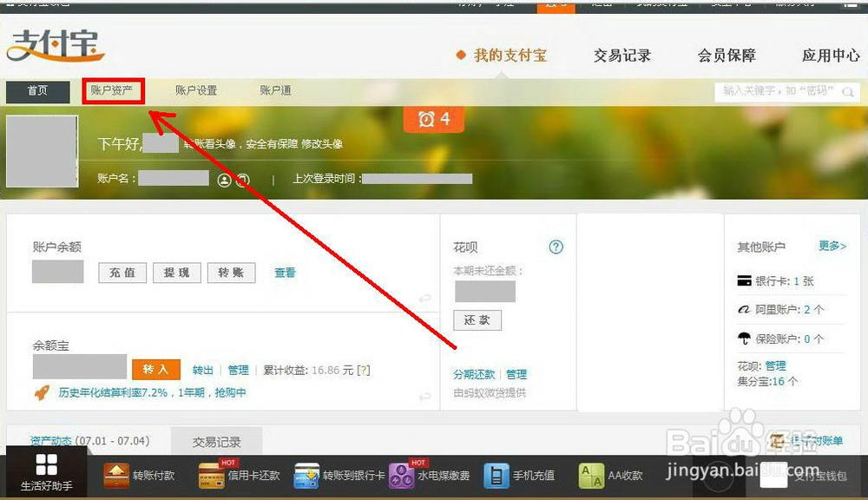Click the insurance umbrella icon

coord(745,339)
